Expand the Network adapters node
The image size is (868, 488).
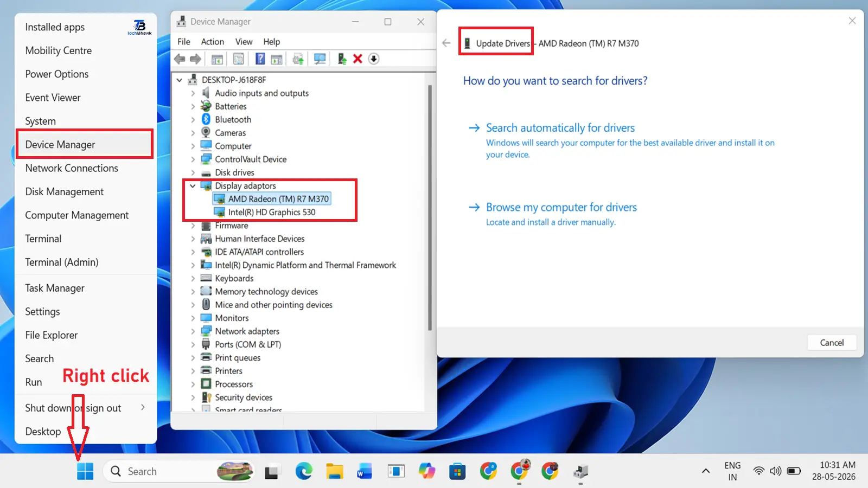pos(193,331)
